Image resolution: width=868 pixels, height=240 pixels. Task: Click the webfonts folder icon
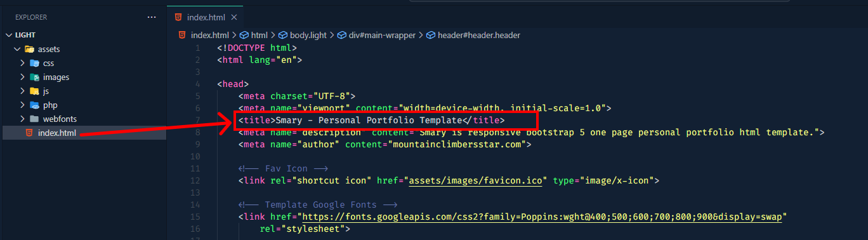34,119
